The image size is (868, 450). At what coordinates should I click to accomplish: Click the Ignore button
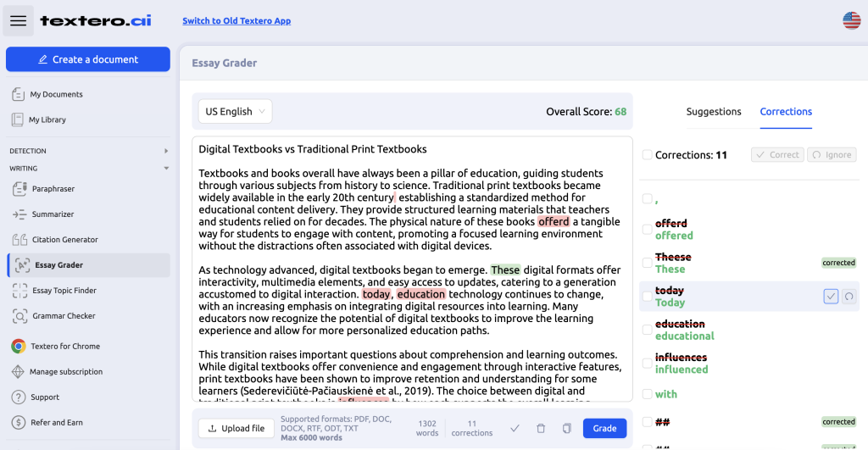[x=832, y=155]
